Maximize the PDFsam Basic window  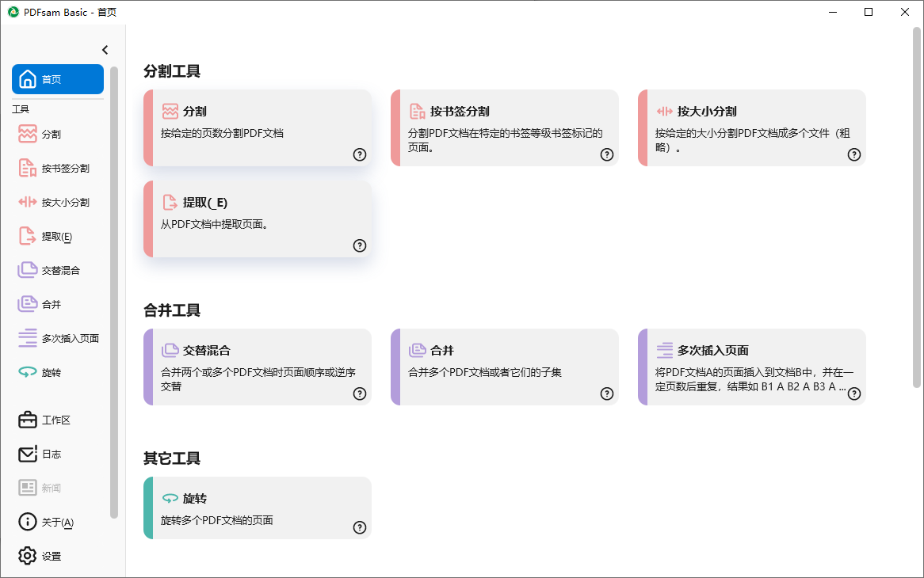(x=868, y=12)
